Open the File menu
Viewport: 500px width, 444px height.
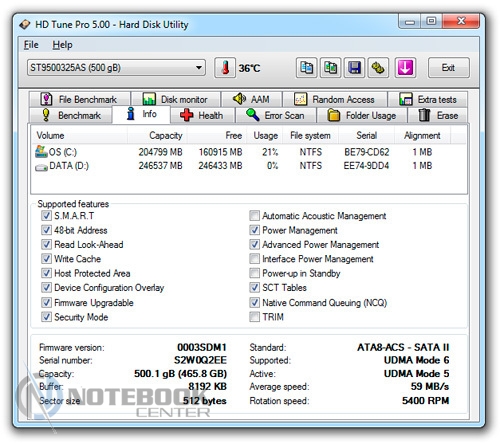point(31,45)
